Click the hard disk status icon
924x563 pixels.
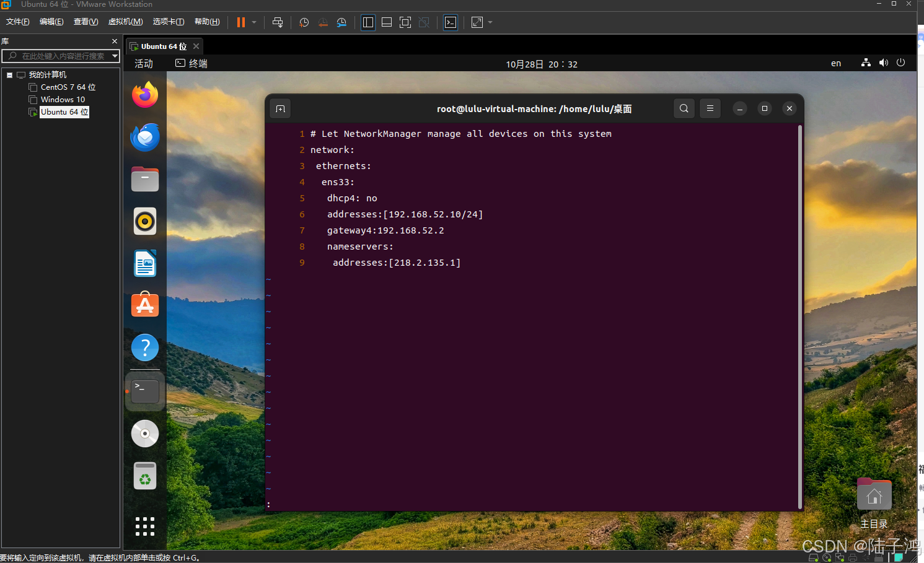(x=814, y=557)
